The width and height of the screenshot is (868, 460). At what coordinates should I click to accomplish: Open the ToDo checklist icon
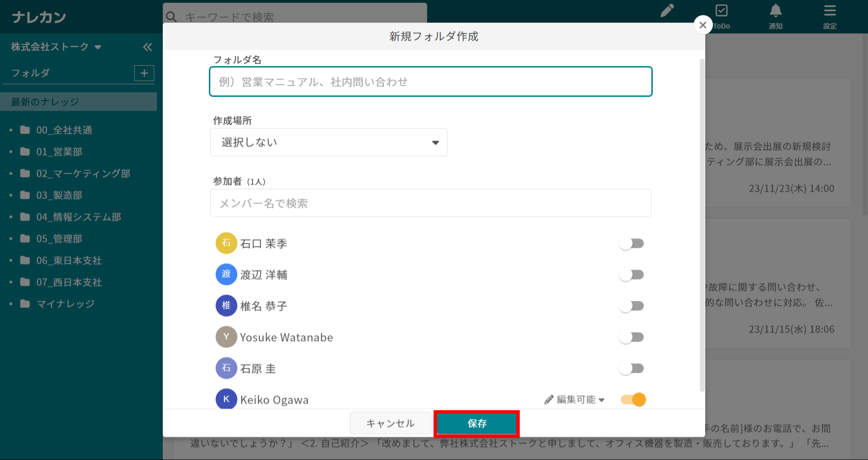(x=722, y=11)
